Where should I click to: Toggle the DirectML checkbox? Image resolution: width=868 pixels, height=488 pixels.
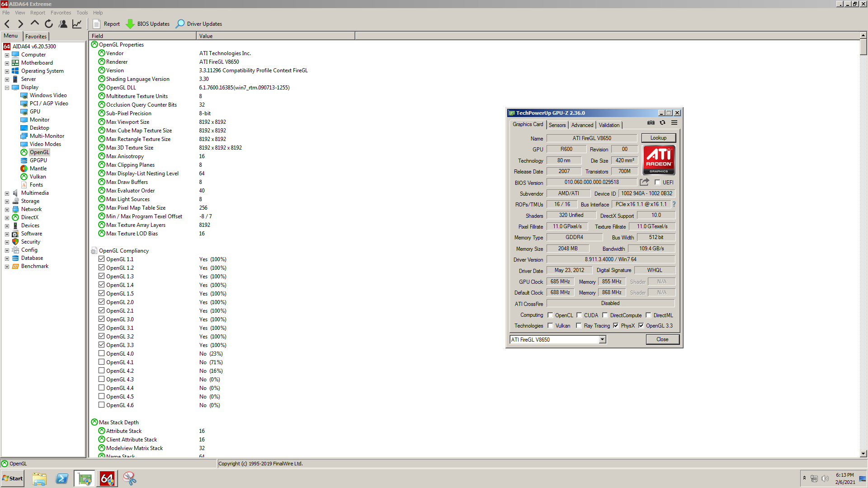coord(648,315)
